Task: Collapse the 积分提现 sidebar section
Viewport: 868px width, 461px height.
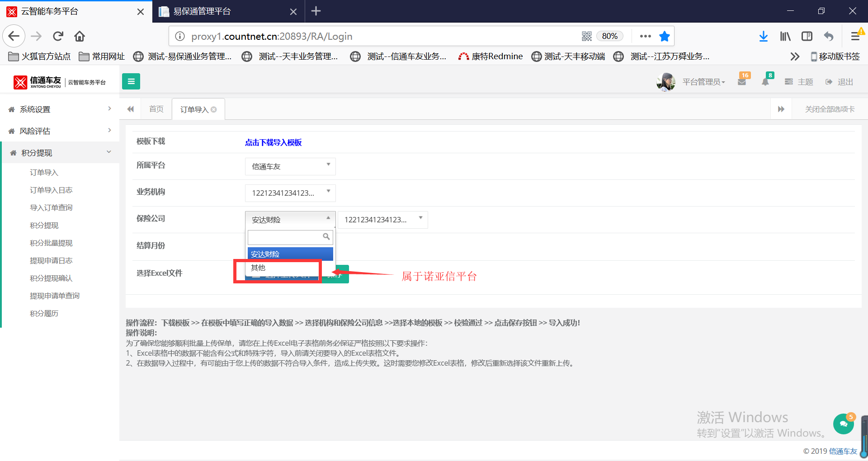Action: click(60, 153)
